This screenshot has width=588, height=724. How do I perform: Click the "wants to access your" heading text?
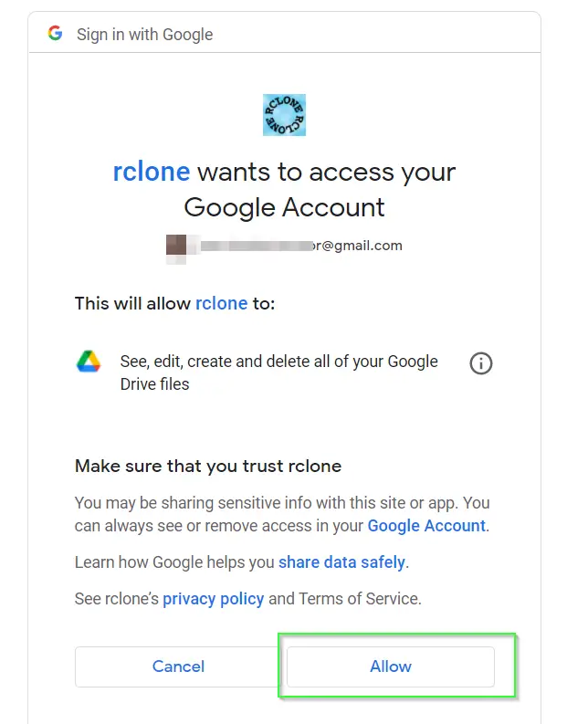[327, 172]
